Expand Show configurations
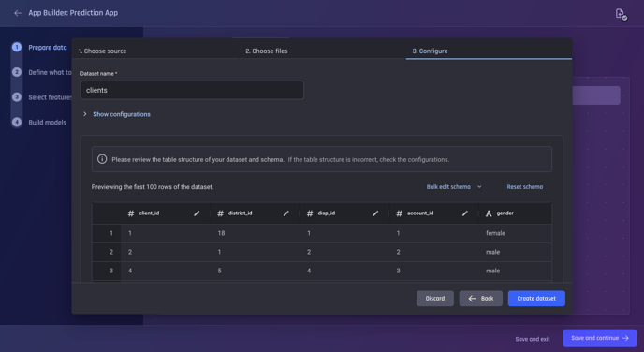Viewport: 644px width, 352px height. [117, 114]
